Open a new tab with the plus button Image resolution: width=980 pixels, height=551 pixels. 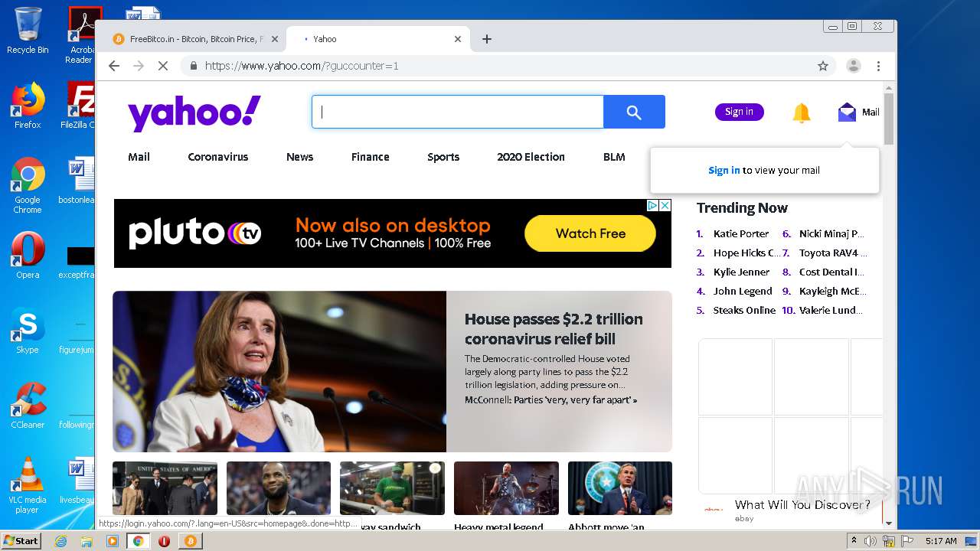(487, 39)
